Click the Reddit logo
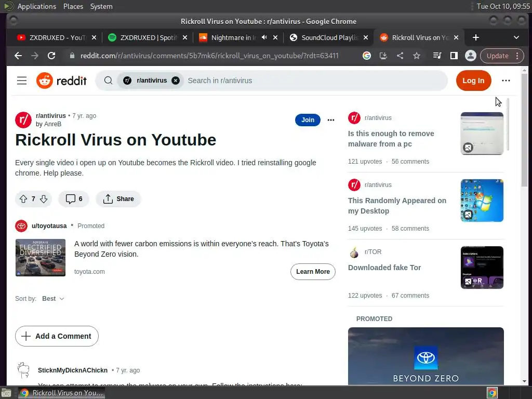 tap(61, 81)
